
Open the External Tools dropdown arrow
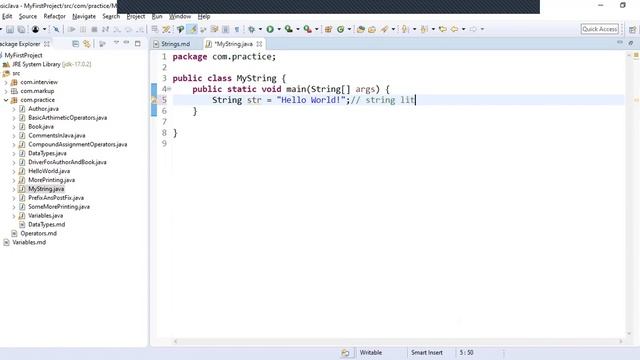pos(317,29)
